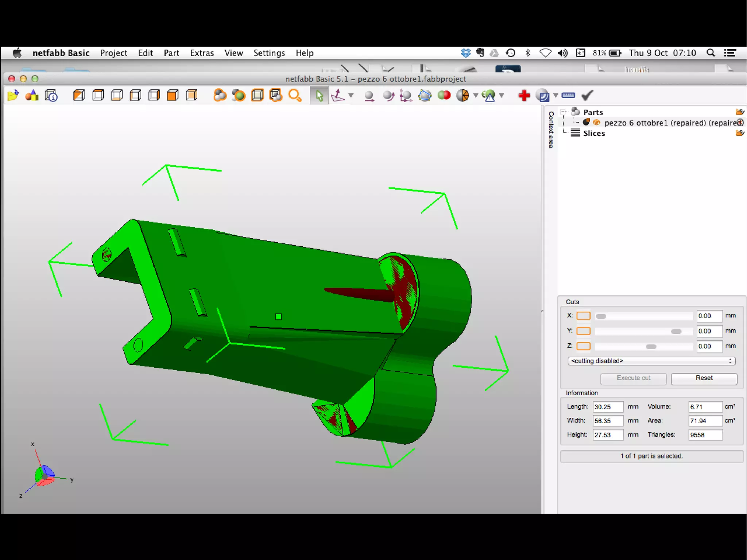Click the free polygon cut icon
Viewport: 747px width, 560px height.
(x=425, y=96)
